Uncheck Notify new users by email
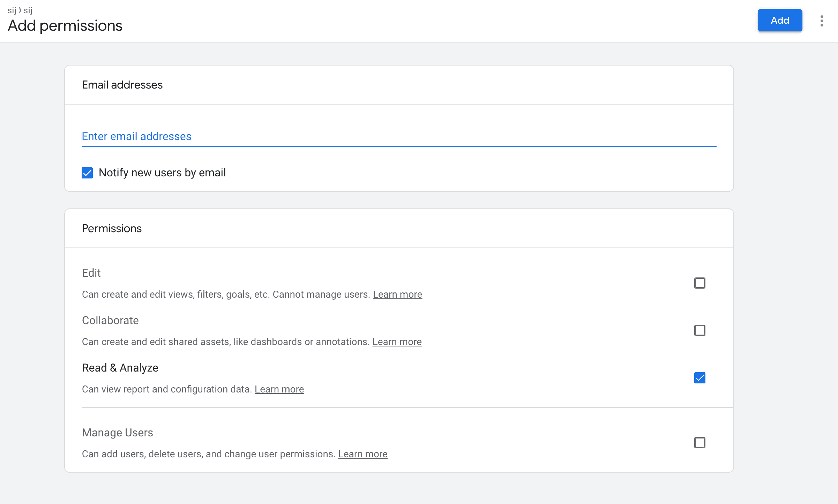This screenshot has height=504, width=838. pos(87,173)
